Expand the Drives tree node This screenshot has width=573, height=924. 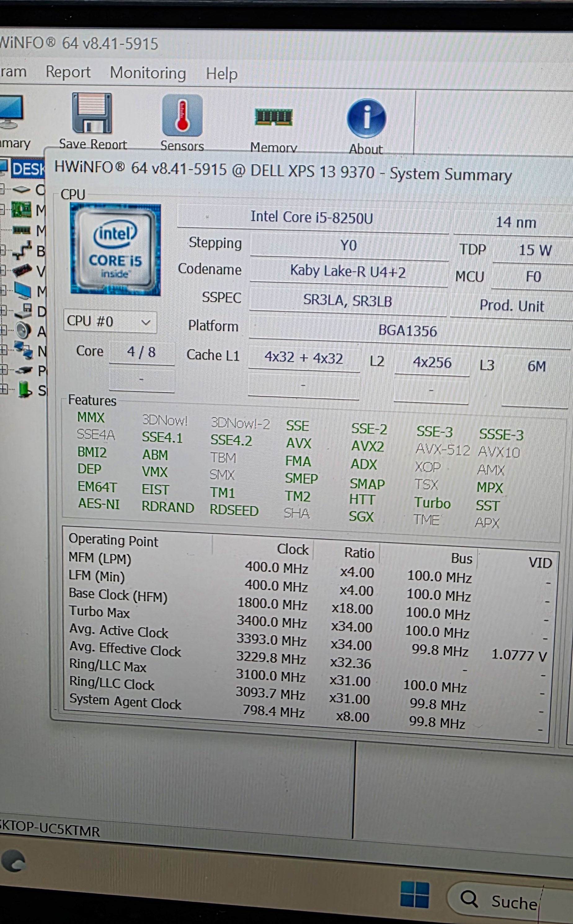click(x=3, y=310)
